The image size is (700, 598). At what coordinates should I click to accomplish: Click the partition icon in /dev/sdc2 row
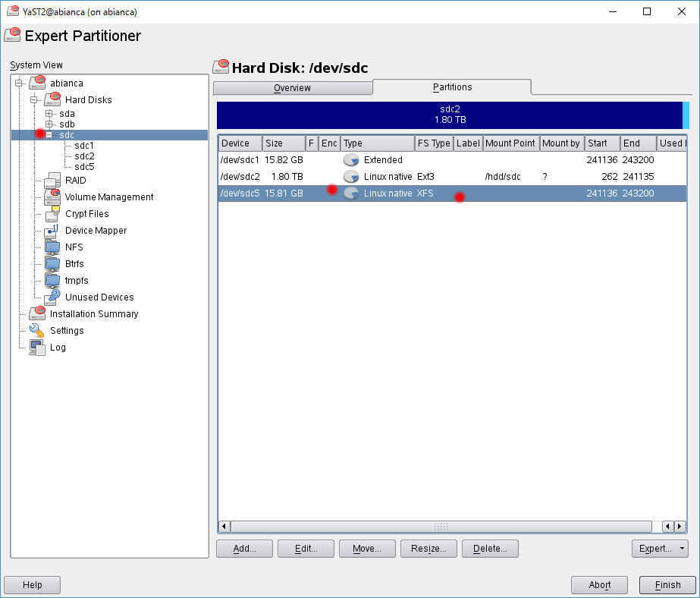[351, 176]
